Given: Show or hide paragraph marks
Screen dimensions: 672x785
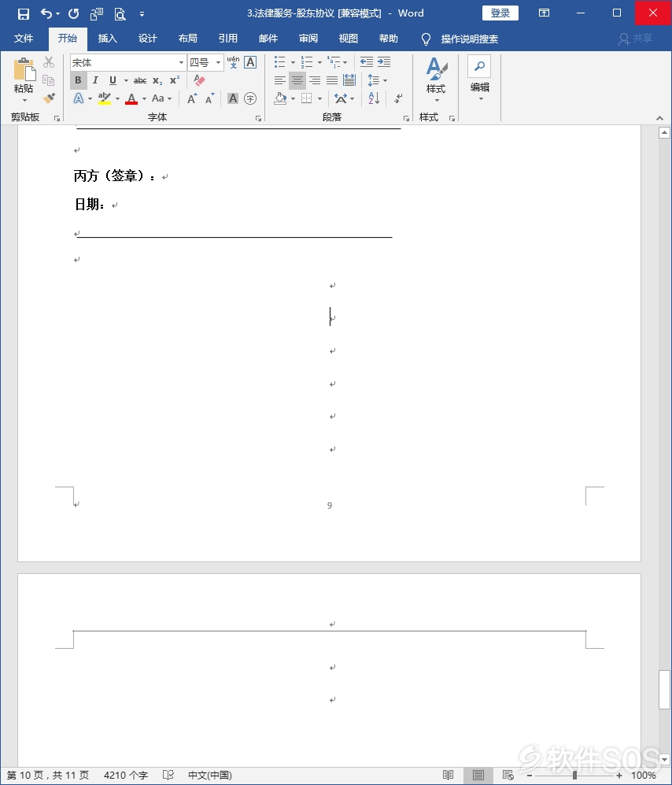Looking at the screenshot, I should 398,98.
